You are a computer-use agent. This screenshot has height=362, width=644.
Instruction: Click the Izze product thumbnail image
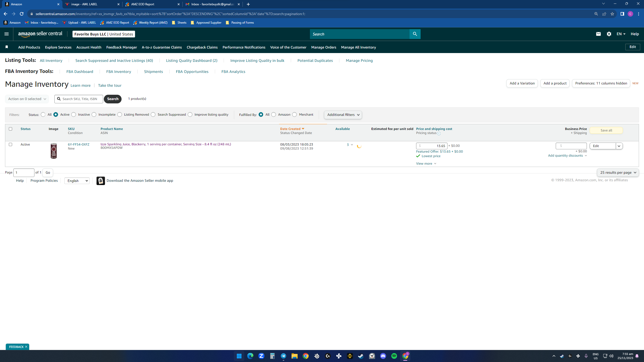54,151
